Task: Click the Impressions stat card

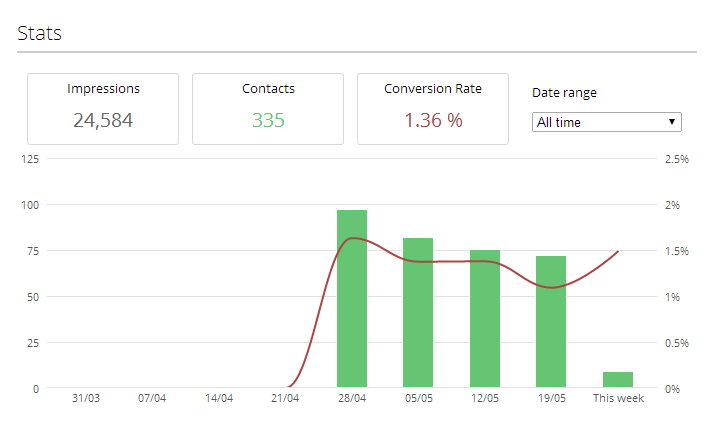Action: click(x=103, y=109)
